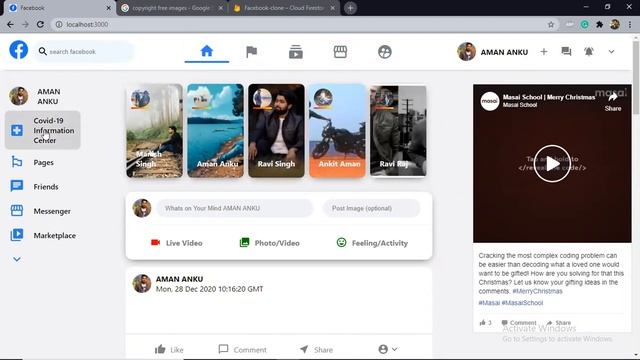Viewport: 640px width, 360px height.
Task: Open the Pages flag icon in top navigation
Action: click(x=251, y=52)
